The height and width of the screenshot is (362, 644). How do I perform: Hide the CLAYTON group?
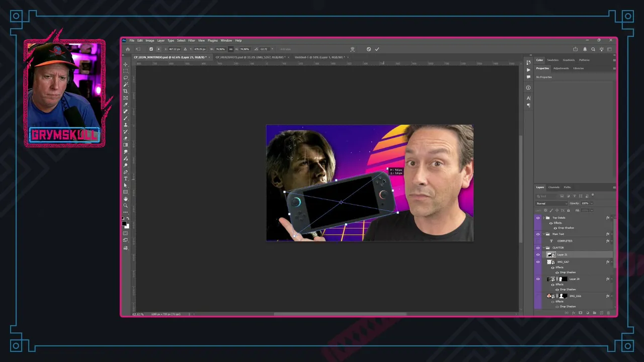538,248
